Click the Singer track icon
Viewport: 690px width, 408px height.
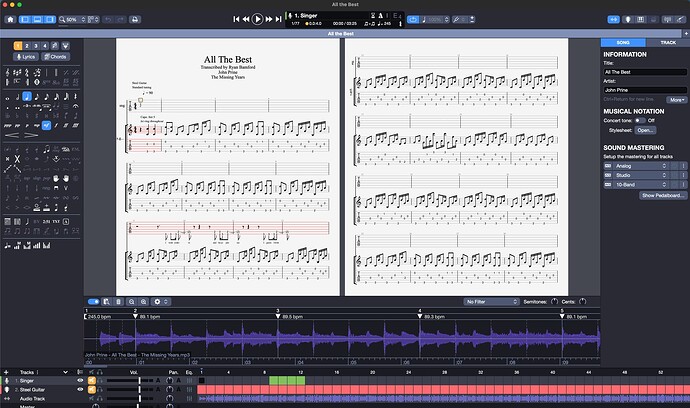pyautogui.click(x=7, y=381)
